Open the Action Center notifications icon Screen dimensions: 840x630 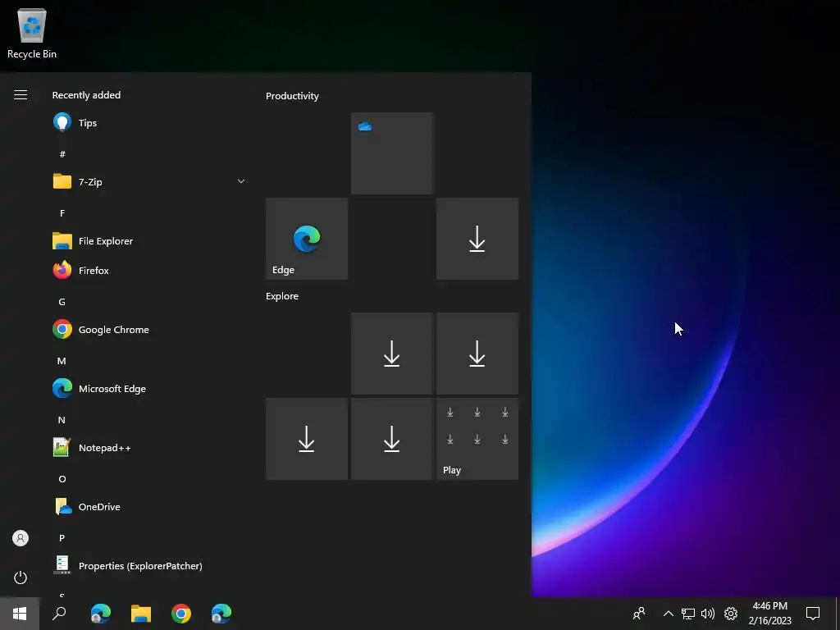[x=813, y=614]
